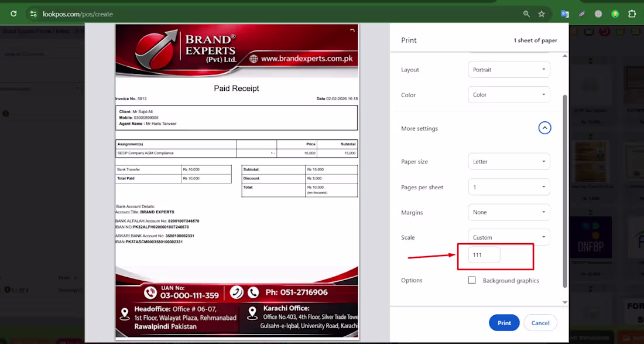
Task: Open the Extensions puzzle menu
Action: click(x=632, y=14)
